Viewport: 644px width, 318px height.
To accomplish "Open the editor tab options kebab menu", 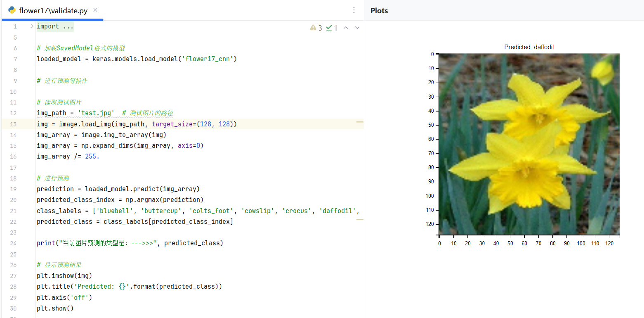I will pyautogui.click(x=354, y=10).
